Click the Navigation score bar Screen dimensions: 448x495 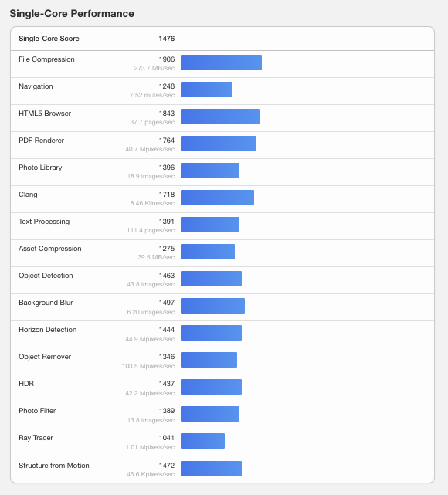pos(206,90)
